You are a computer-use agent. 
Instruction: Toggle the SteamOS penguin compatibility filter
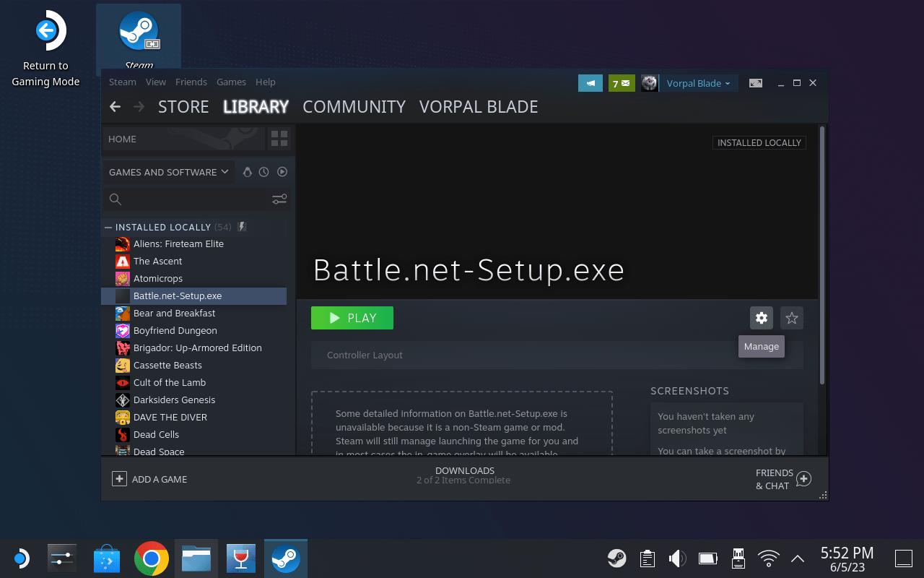pos(247,172)
